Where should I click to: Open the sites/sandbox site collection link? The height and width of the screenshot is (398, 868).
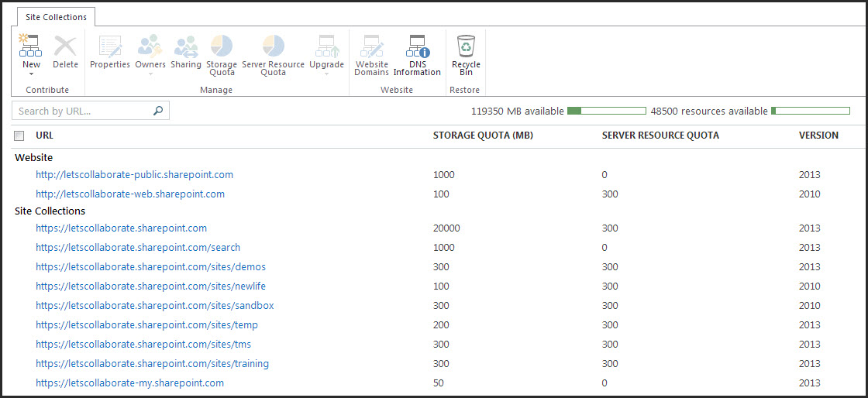[x=154, y=306]
